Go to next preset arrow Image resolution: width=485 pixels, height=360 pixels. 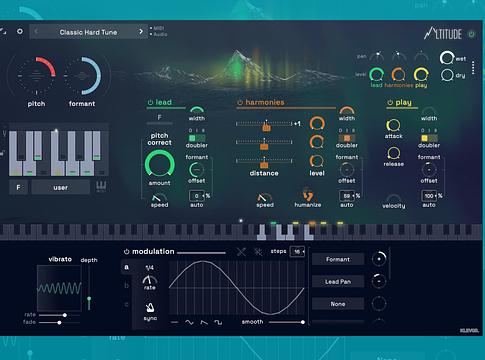[141, 32]
